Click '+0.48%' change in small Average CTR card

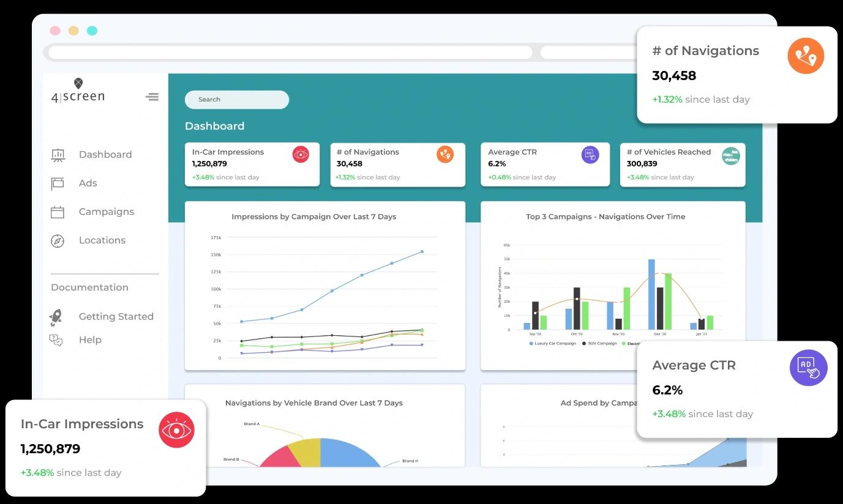500,177
